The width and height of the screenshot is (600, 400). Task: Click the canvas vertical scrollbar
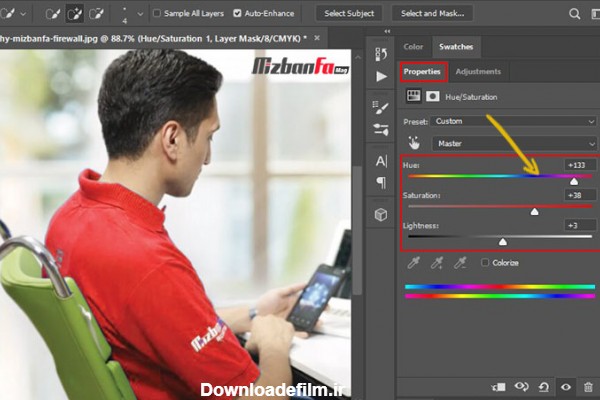357,230
